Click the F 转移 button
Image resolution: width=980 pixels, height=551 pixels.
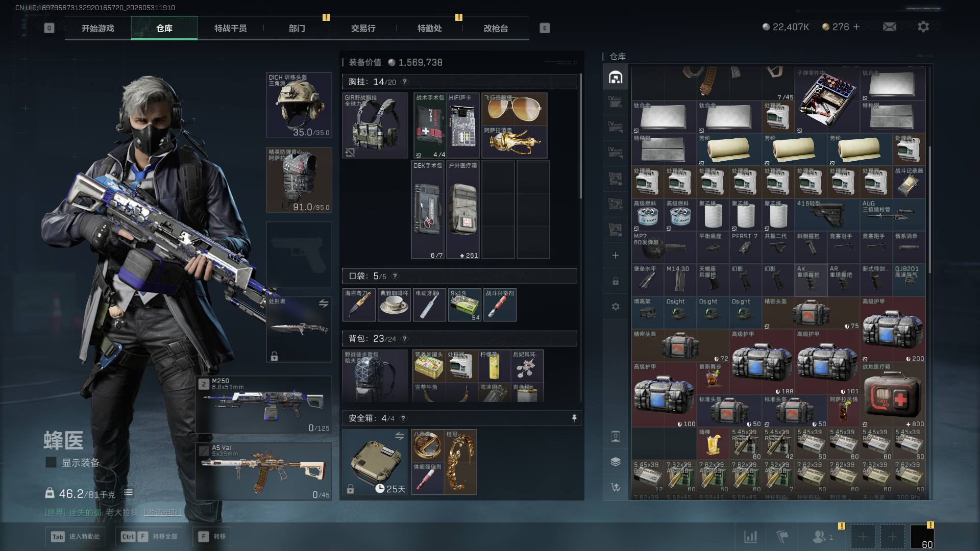click(x=212, y=536)
